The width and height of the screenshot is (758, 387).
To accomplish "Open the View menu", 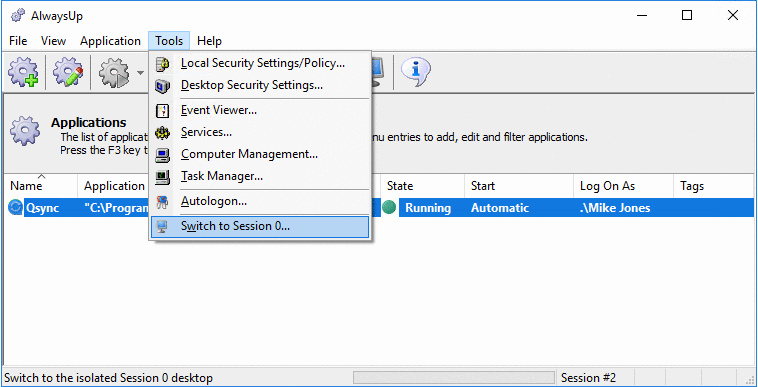I will click(x=53, y=41).
